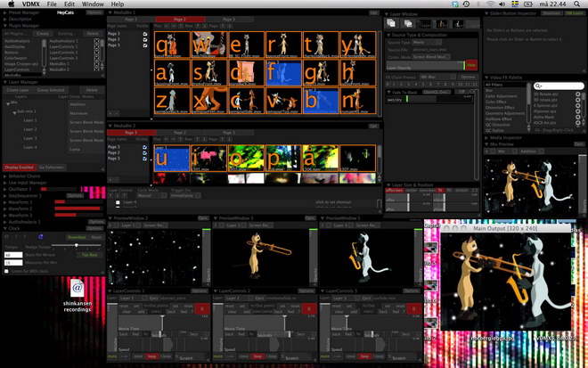Remove AudioAnalysis 1 plugin with its X
588x368 pixels.
click(96, 41)
